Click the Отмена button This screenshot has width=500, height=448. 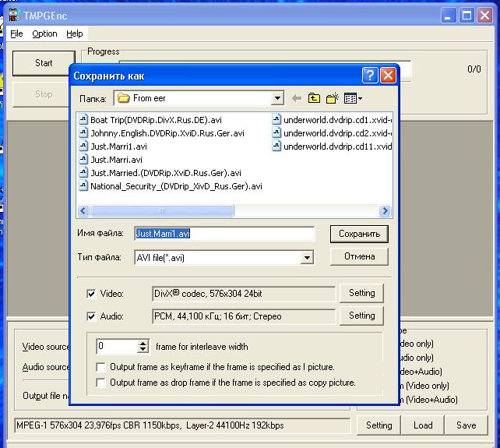tap(359, 256)
